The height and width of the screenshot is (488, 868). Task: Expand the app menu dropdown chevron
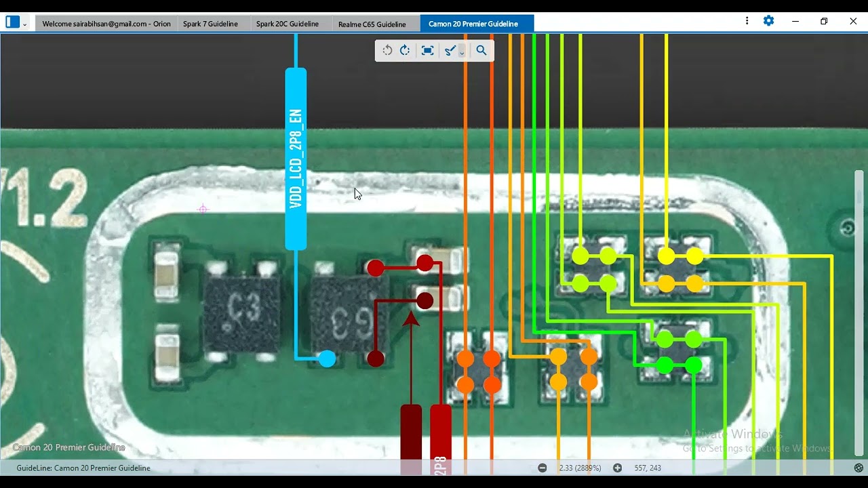point(25,24)
